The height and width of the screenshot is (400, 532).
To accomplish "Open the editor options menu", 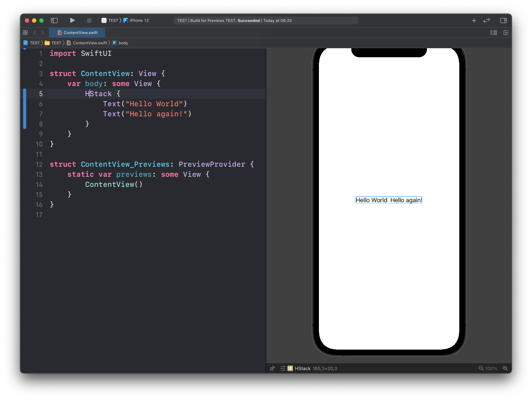I will [x=493, y=32].
